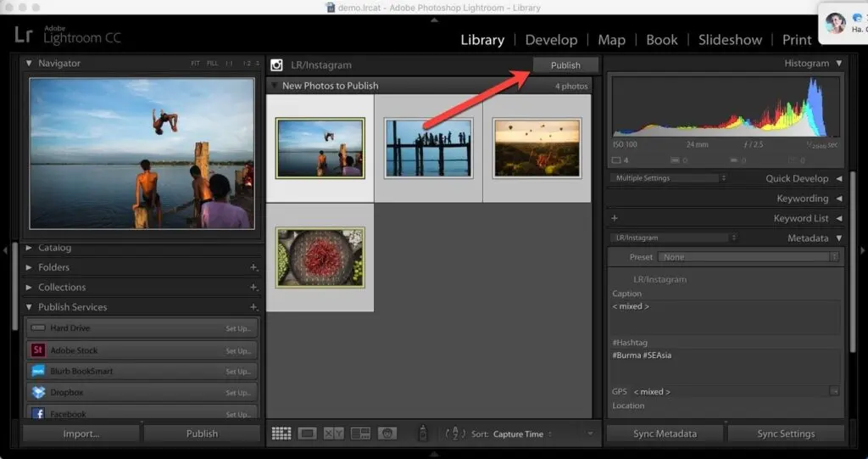Click the Adobe Stock service icon
868x459 pixels.
[38, 350]
